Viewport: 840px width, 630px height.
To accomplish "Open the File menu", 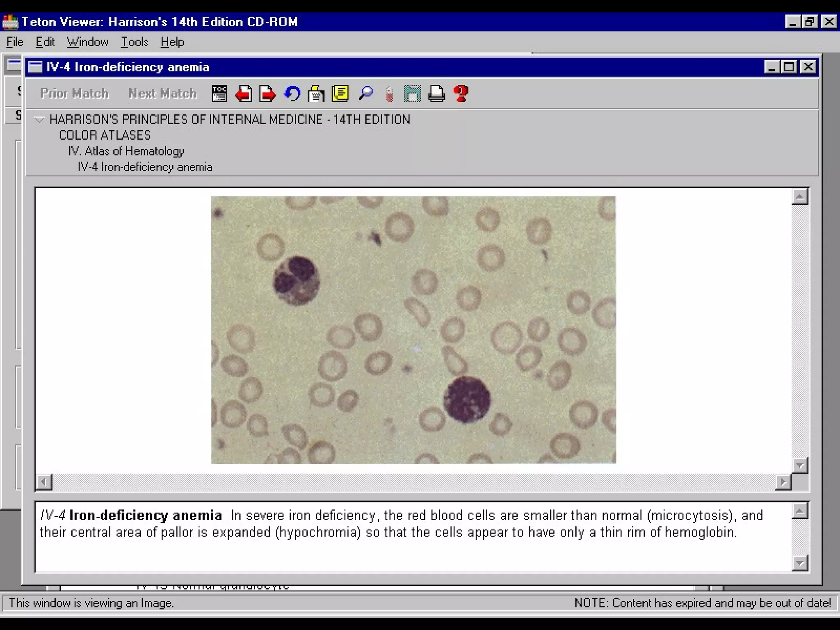I will point(15,42).
